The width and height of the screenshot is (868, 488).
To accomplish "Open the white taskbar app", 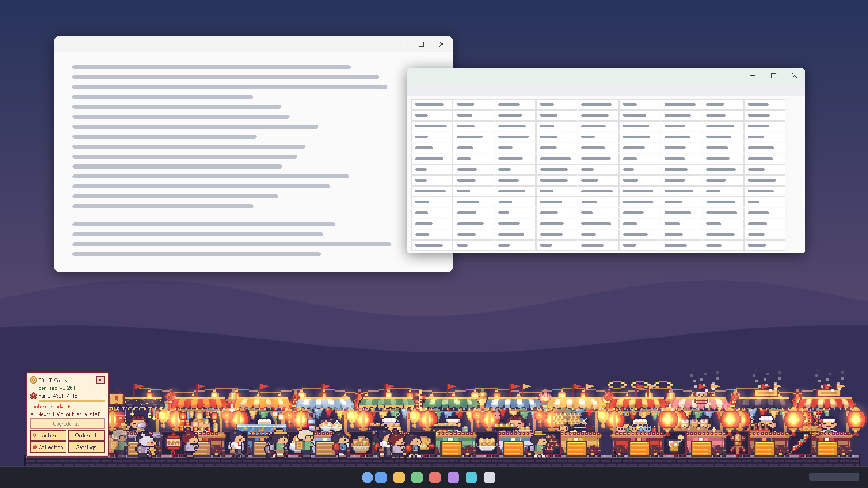I will coord(490,477).
